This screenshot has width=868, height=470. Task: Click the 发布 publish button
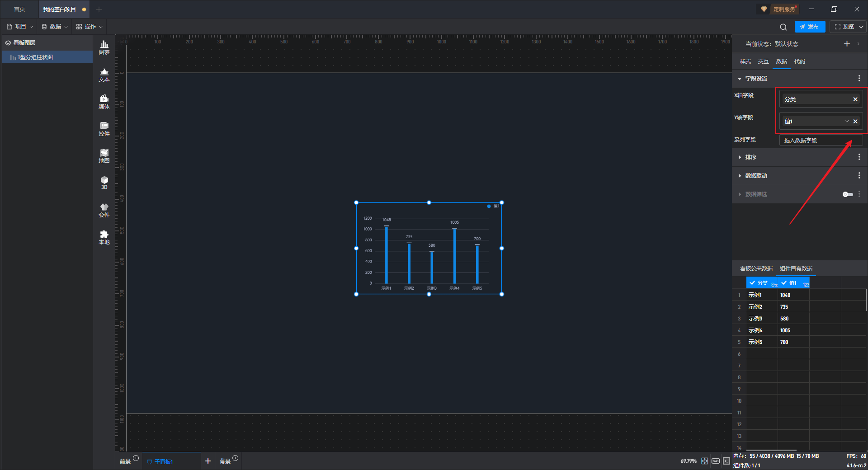(810, 27)
